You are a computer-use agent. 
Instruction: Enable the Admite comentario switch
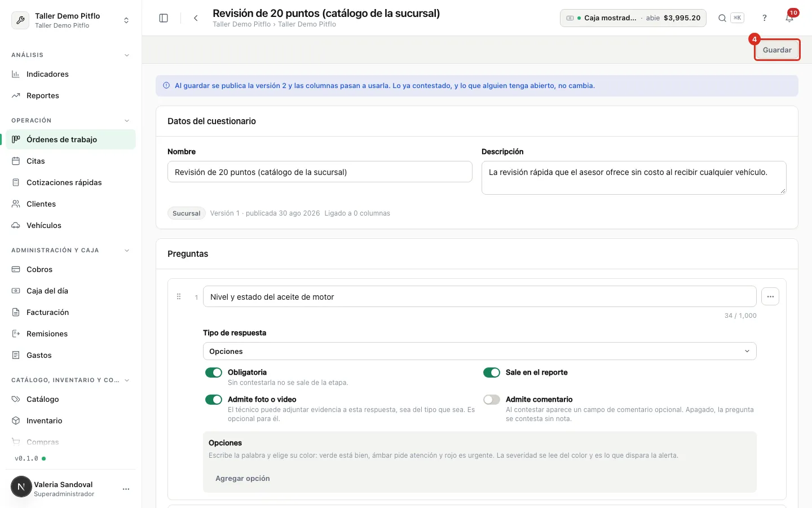click(x=492, y=400)
